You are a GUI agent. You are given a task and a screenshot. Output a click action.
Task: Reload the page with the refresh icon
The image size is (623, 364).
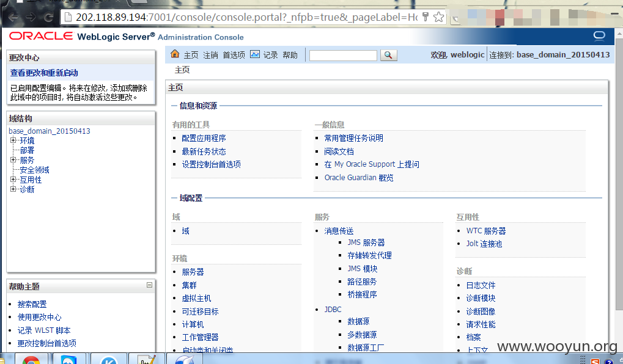pyautogui.click(x=48, y=17)
